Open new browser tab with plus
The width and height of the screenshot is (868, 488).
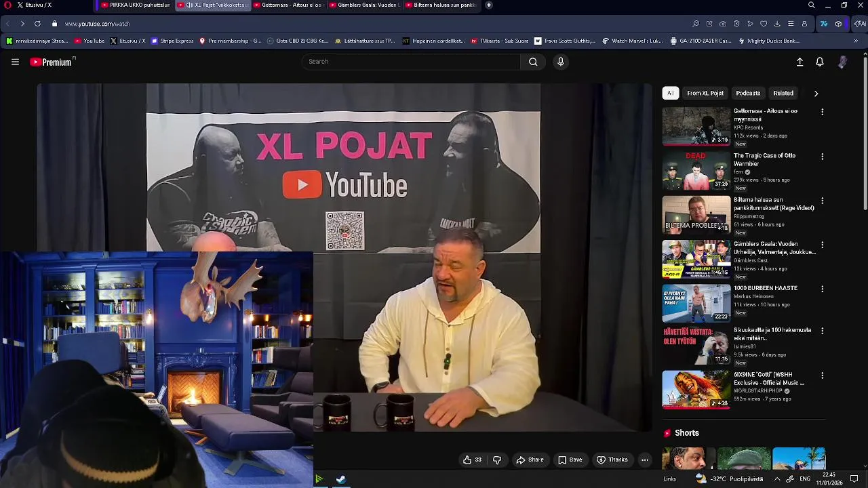point(488,5)
